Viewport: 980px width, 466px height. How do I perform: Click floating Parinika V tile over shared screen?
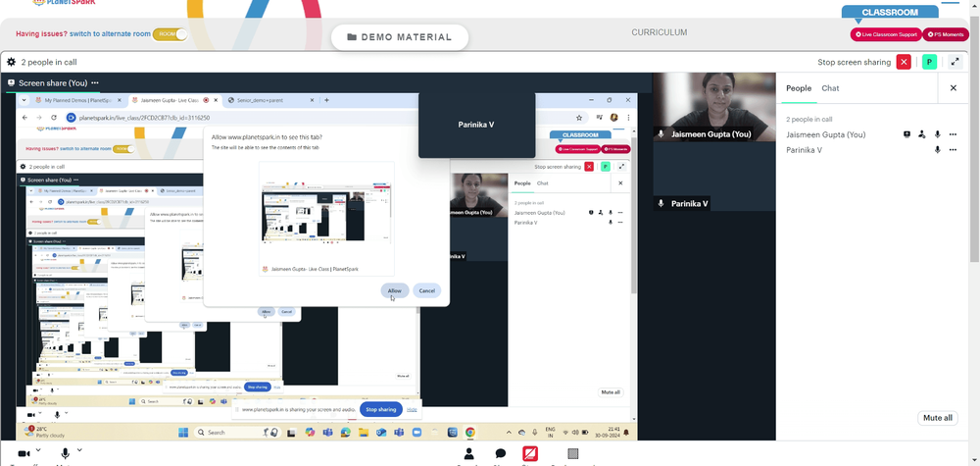point(477,125)
